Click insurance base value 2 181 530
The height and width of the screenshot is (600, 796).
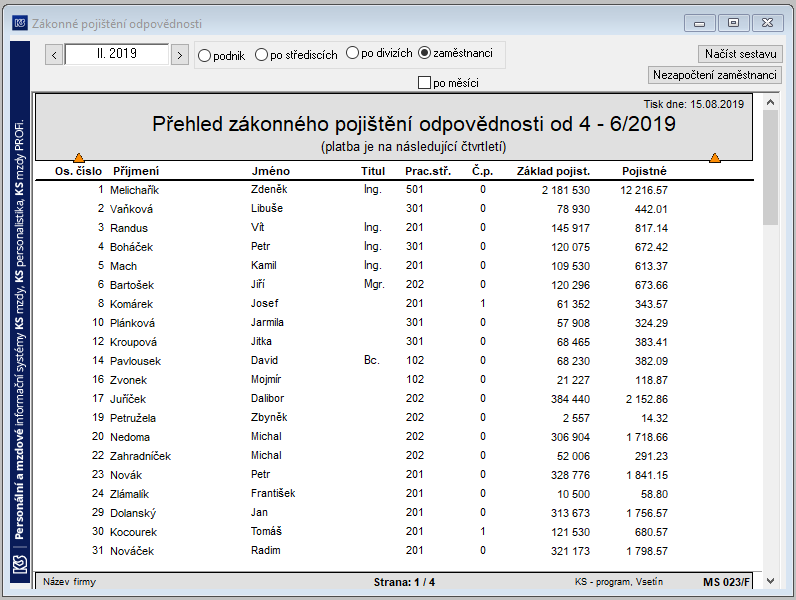[x=566, y=190]
